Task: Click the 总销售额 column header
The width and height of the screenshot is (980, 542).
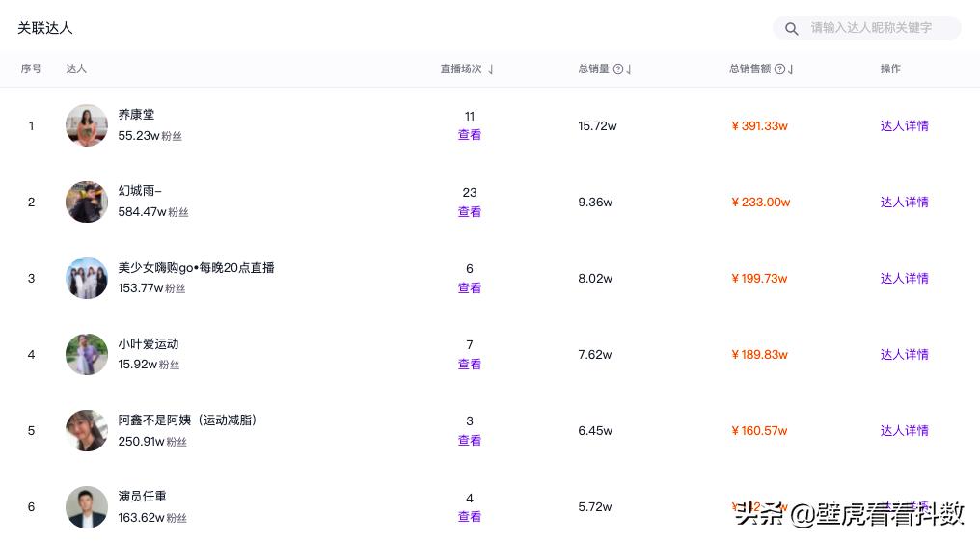Action: tap(750, 68)
